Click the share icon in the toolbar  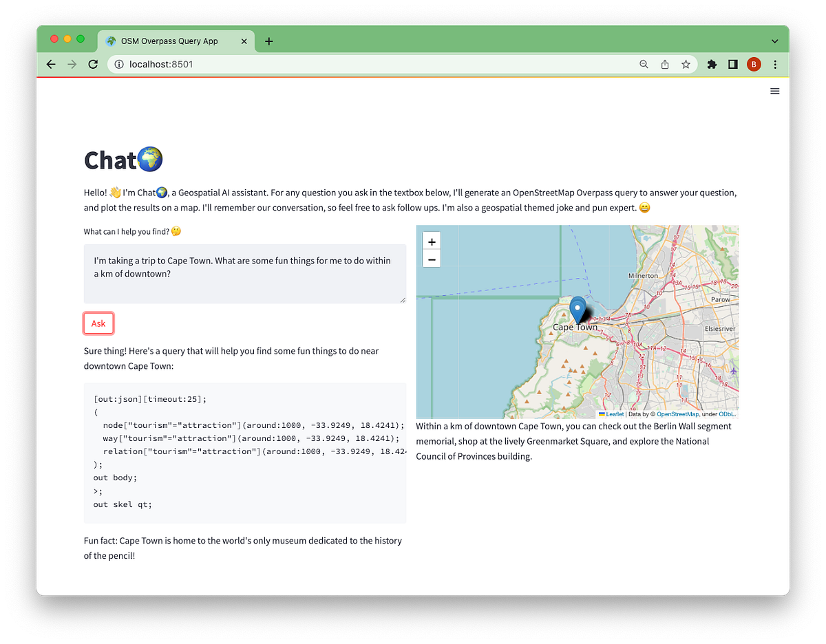coord(664,64)
